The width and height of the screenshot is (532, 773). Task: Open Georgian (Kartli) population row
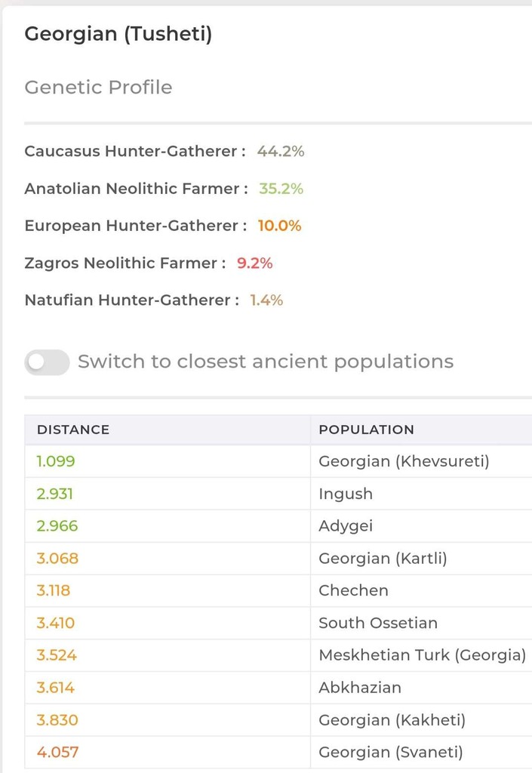click(x=383, y=559)
